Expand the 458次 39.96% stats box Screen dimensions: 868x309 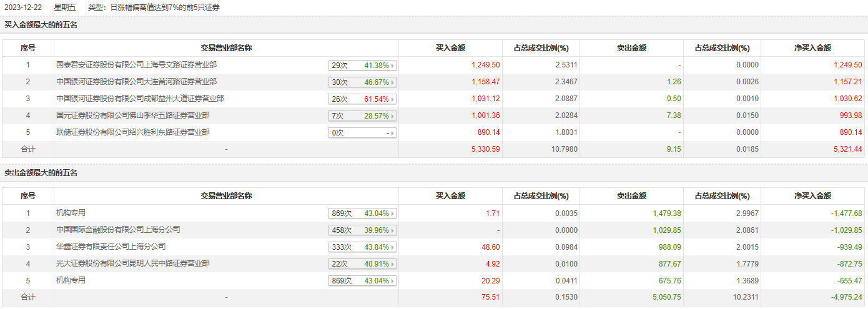(x=363, y=230)
